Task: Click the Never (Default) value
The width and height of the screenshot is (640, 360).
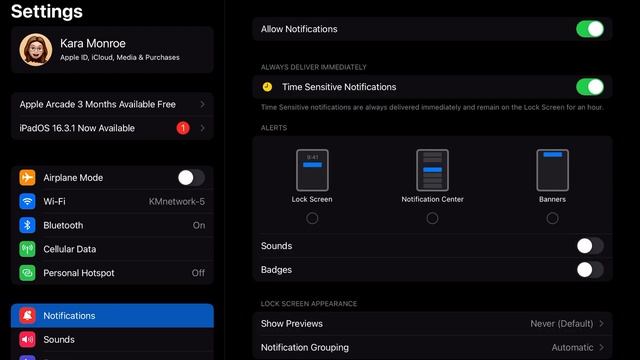Action: [562, 324]
